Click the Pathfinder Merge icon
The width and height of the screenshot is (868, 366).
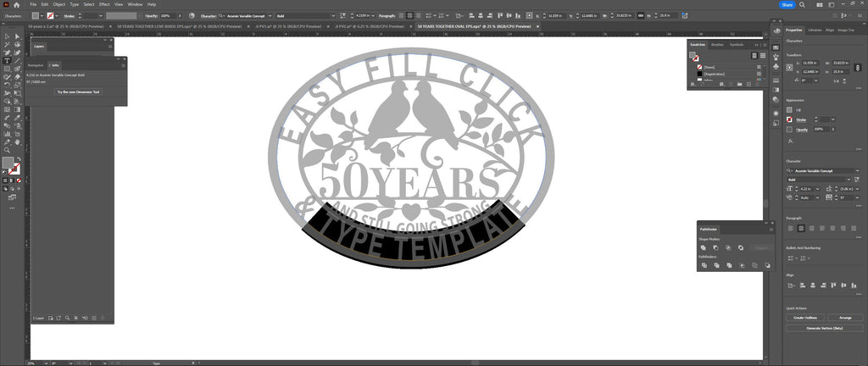(729, 265)
